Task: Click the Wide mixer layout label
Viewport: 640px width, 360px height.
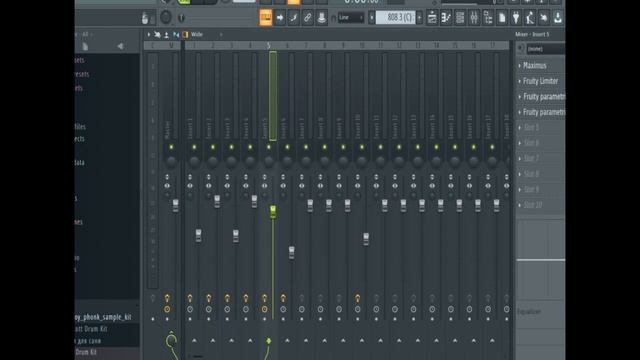Action: [x=197, y=35]
